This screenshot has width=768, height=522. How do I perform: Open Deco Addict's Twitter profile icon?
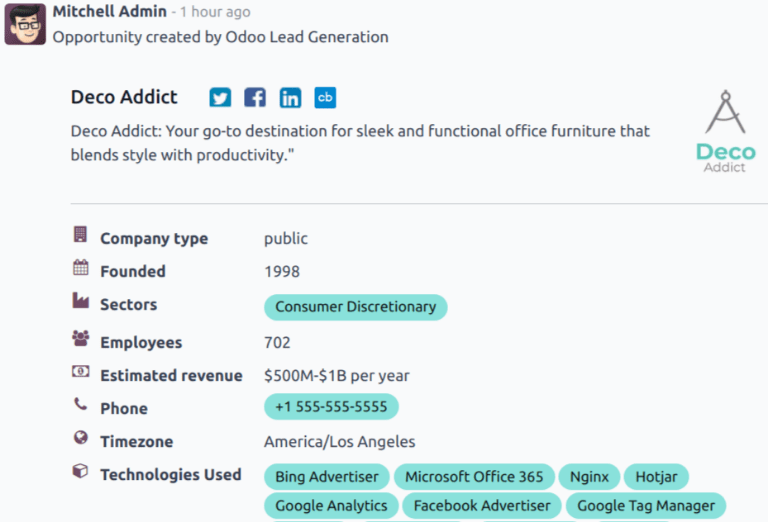(x=220, y=98)
